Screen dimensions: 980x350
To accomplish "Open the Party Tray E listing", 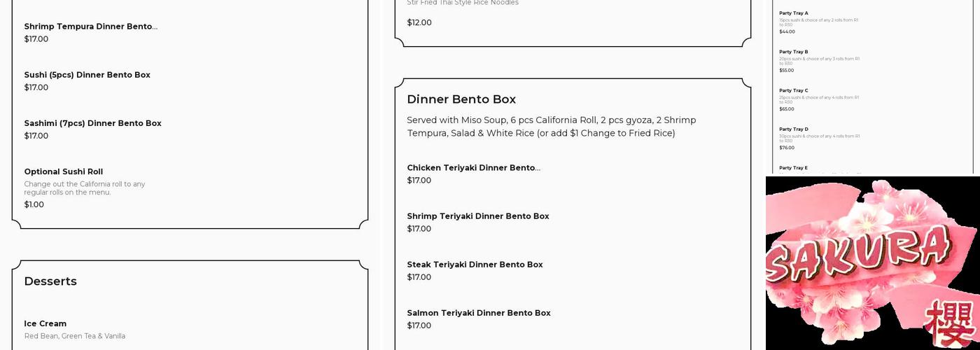I will pos(794,168).
